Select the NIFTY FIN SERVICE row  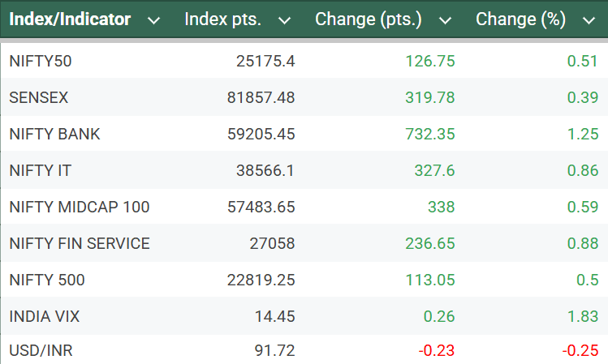[80, 244]
